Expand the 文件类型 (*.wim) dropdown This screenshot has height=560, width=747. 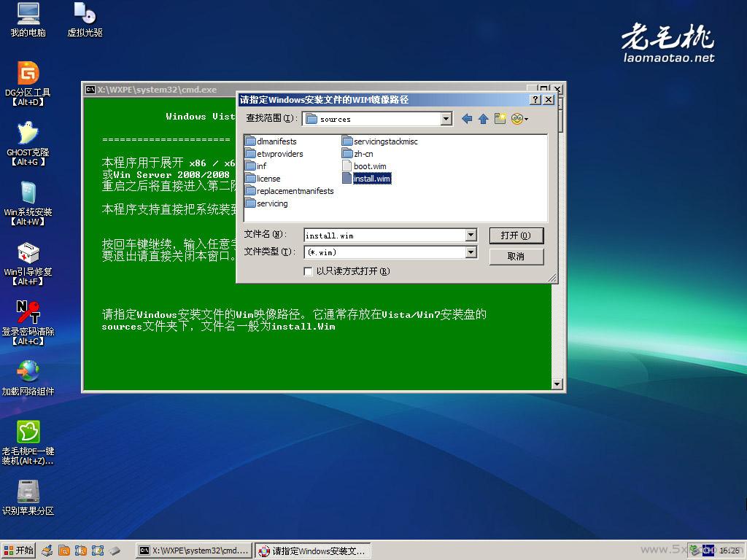pos(471,252)
